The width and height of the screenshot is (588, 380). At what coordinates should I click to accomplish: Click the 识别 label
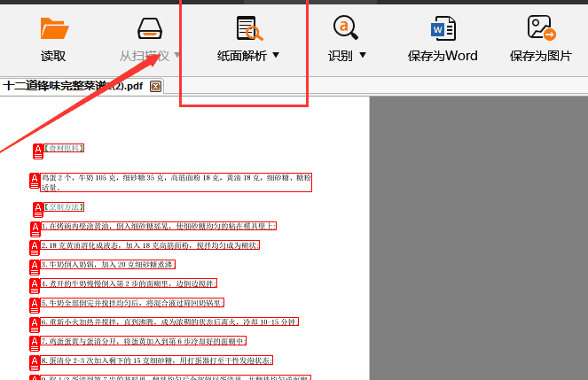coord(341,56)
